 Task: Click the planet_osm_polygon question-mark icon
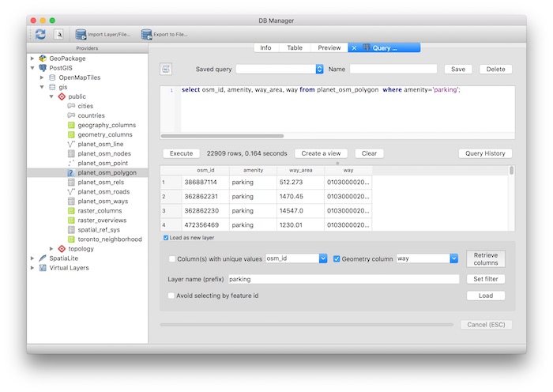pyautogui.click(x=70, y=172)
